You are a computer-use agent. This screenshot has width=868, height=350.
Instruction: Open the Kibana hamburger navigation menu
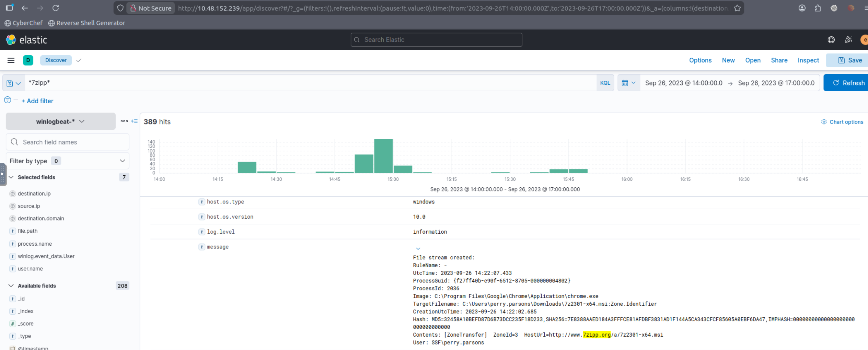(11, 60)
